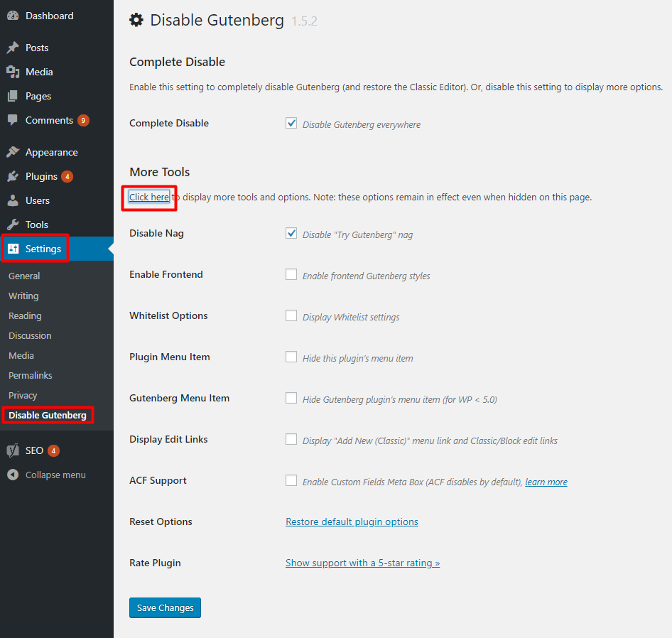Expand the Users menu item
Viewport: 672px width, 638px height.
click(38, 200)
